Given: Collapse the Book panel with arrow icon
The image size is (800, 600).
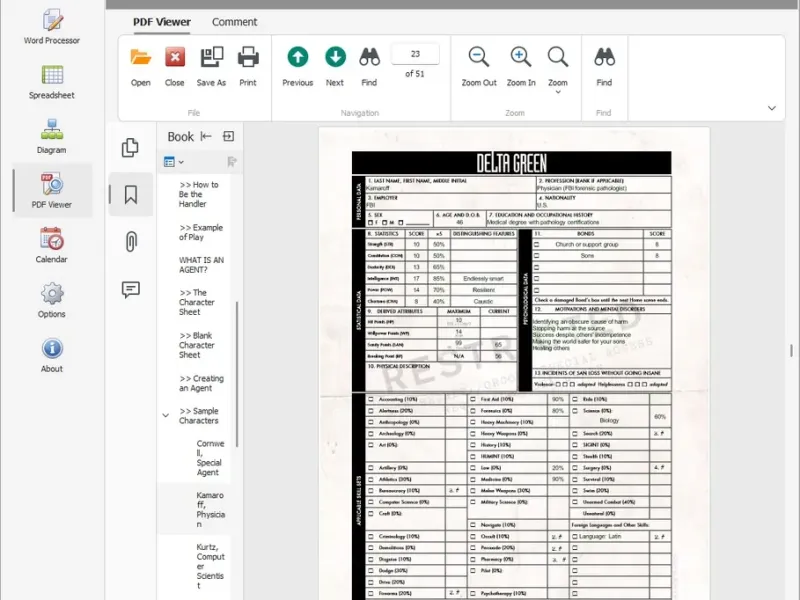Looking at the screenshot, I should [x=206, y=136].
